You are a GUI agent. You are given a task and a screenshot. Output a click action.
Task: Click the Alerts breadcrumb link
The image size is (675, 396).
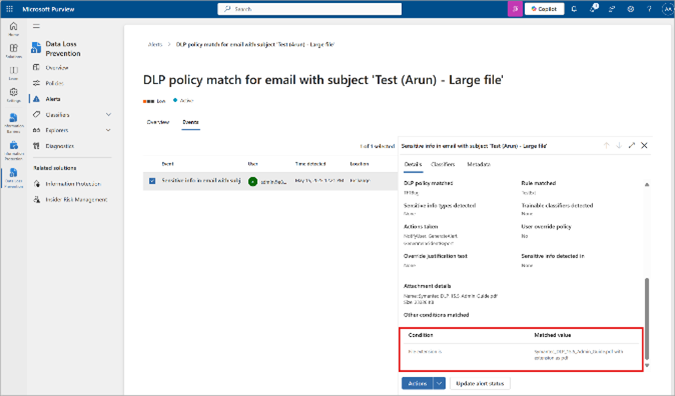click(155, 44)
